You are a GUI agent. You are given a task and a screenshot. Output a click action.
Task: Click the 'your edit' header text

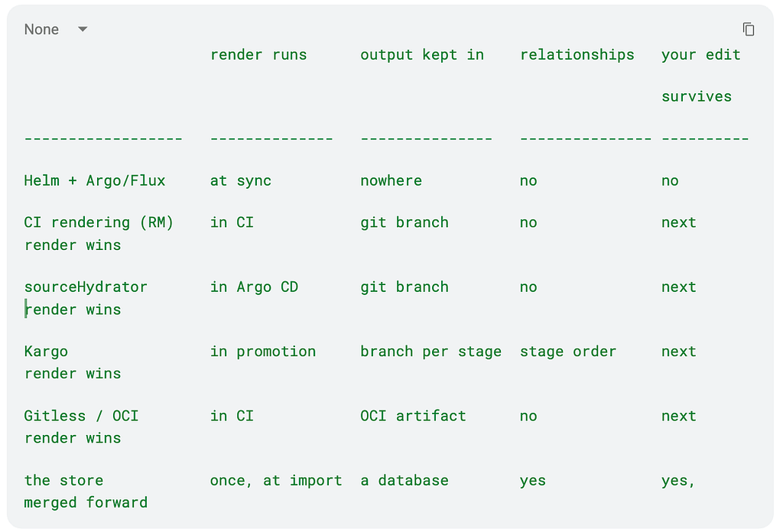[700, 54]
